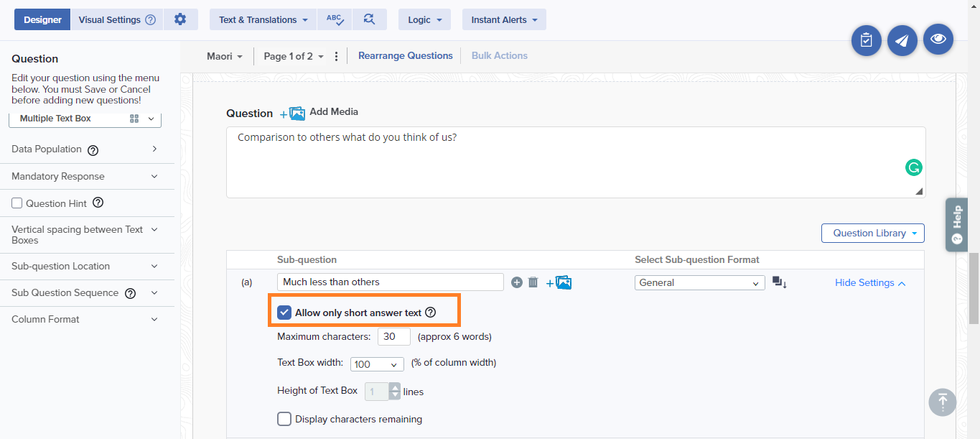
Task: Click the Maximum characters input field
Action: tap(393, 336)
